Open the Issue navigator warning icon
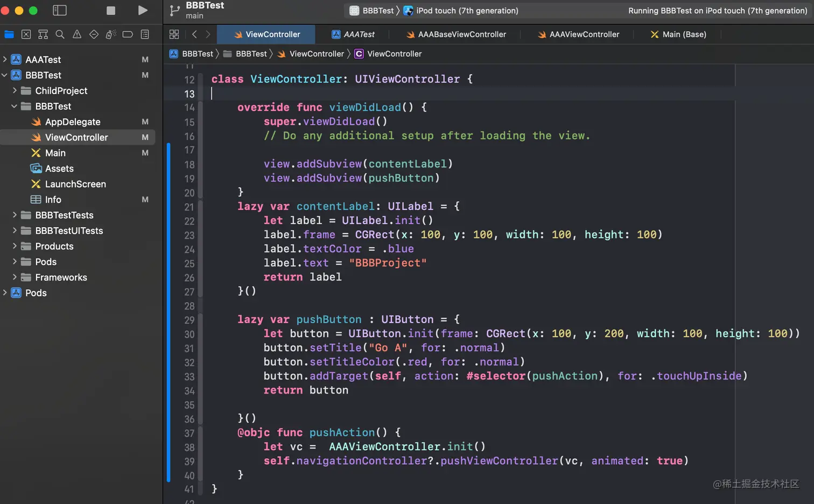 [x=77, y=34]
